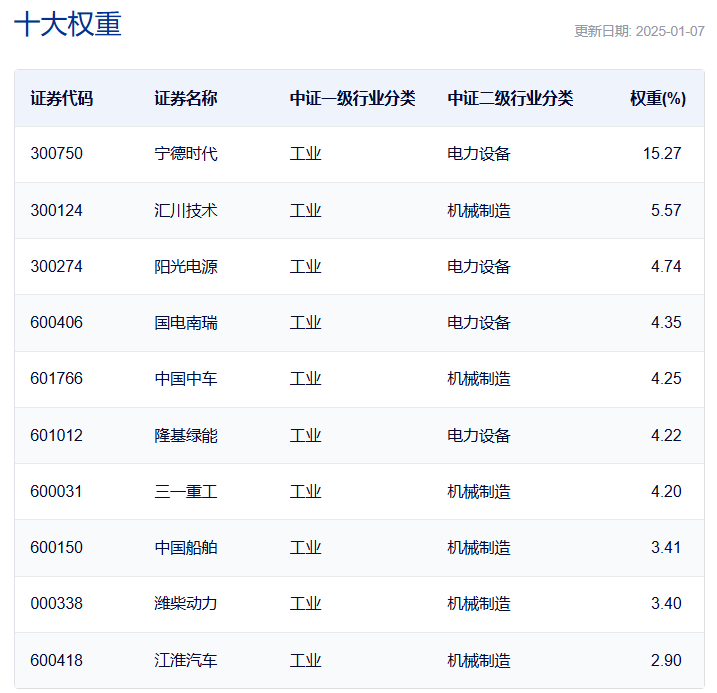Click 机械制造 in the 中国中车 row
The height and width of the screenshot is (693, 717).
(x=479, y=378)
